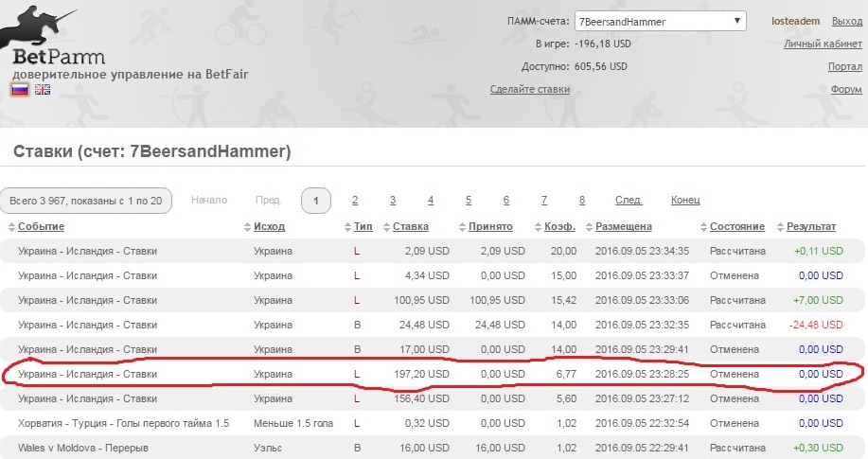Go to the Портал page
Viewport: 868px width, 459px height.
point(844,67)
